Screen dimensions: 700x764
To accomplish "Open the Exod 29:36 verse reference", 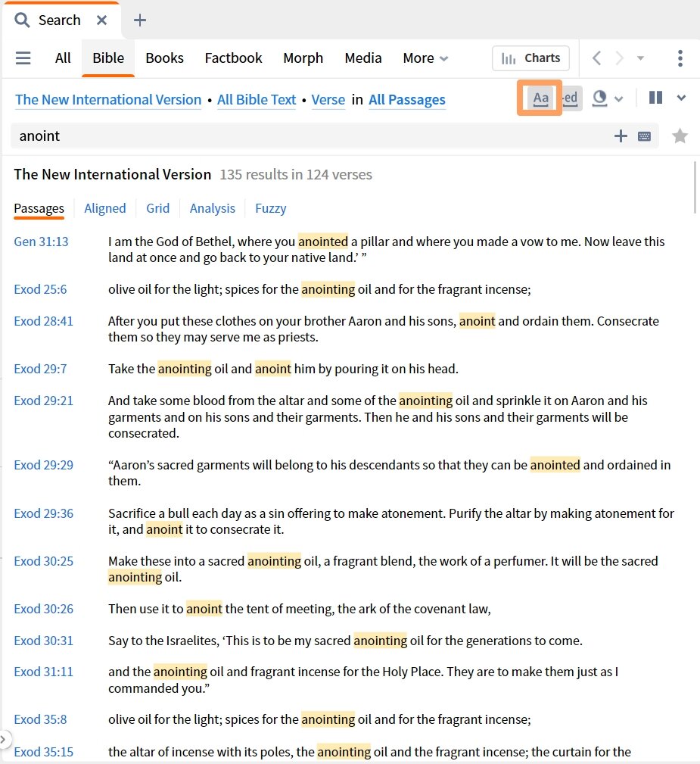I will [43, 513].
